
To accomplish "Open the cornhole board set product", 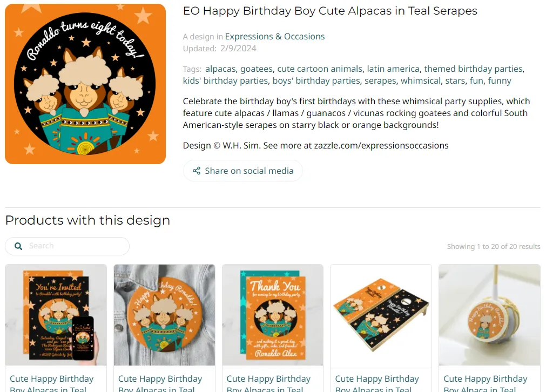I will (381, 315).
